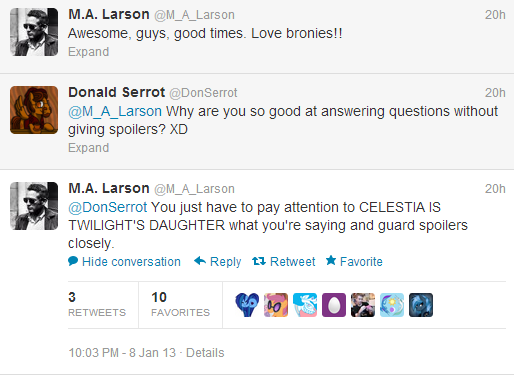Open the orange pony with glasses avatar

click(x=276, y=305)
